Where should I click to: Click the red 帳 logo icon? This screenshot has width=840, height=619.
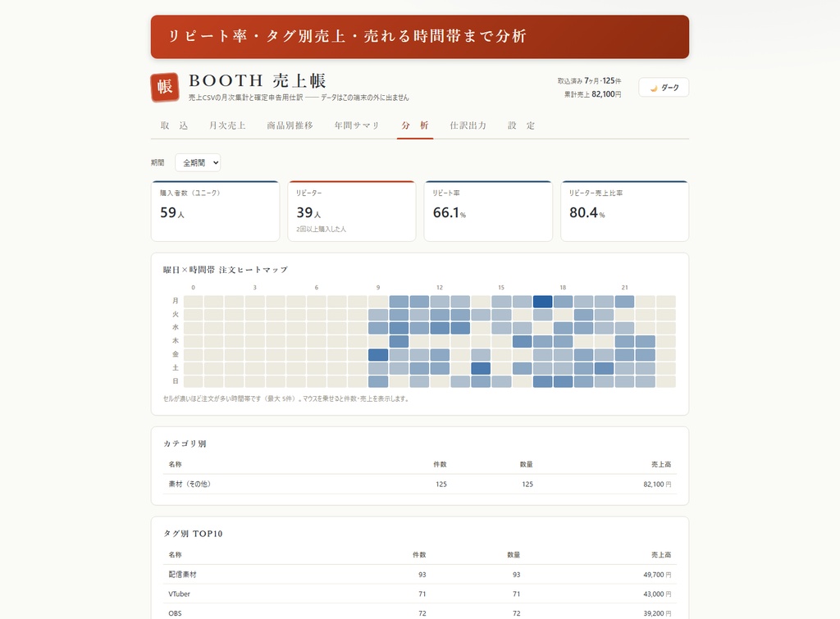click(x=164, y=87)
